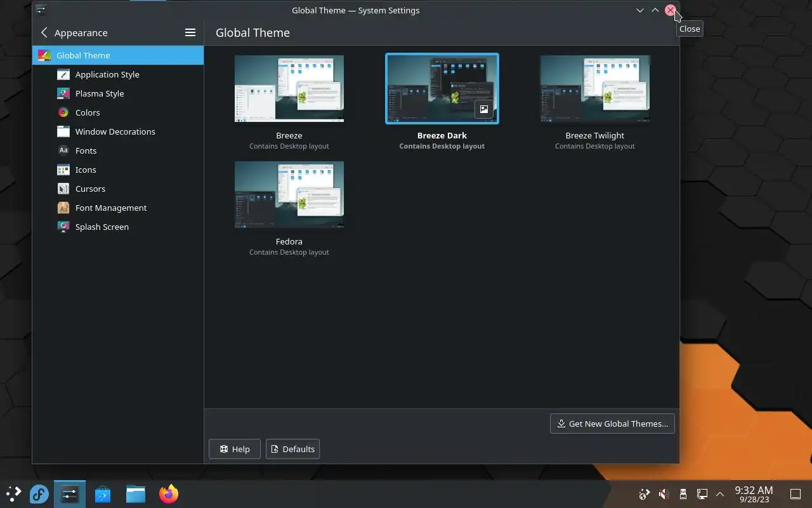The image size is (812, 508).
Task: Launch Firefox from the taskbar
Action: [169, 494]
